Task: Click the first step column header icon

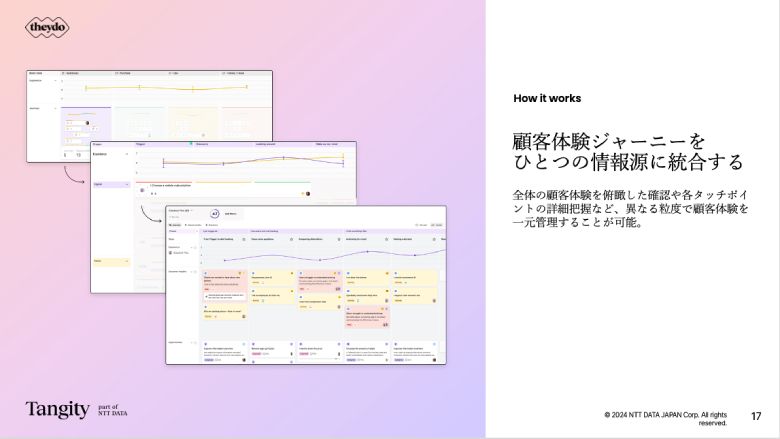Action: (x=244, y=240)
